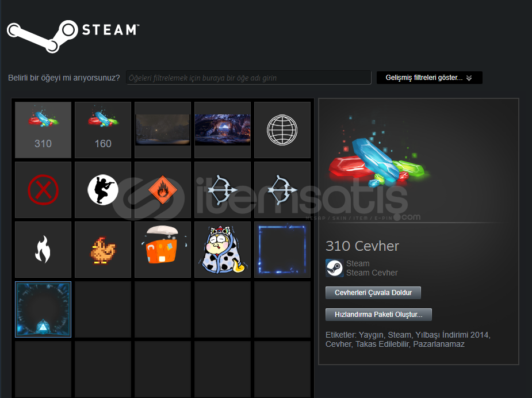
Task: Select the white flame icon item
Action: (43, 250)
